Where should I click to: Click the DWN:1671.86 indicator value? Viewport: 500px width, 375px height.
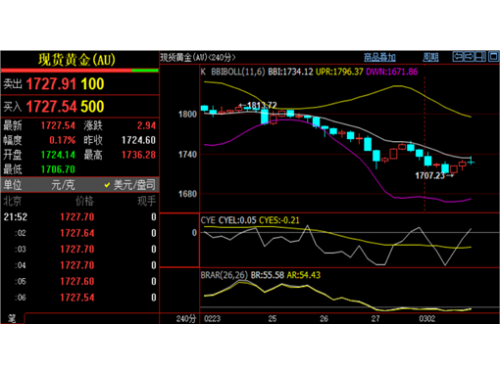(x=392, y=72)
